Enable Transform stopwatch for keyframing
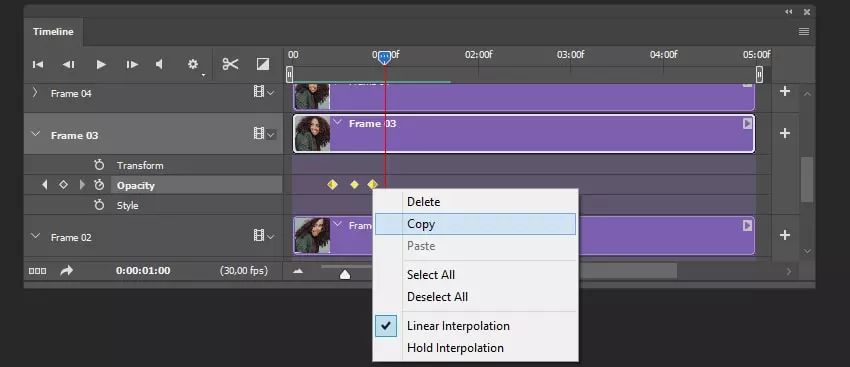The image size is (850, 367). (x=99, y=165)
